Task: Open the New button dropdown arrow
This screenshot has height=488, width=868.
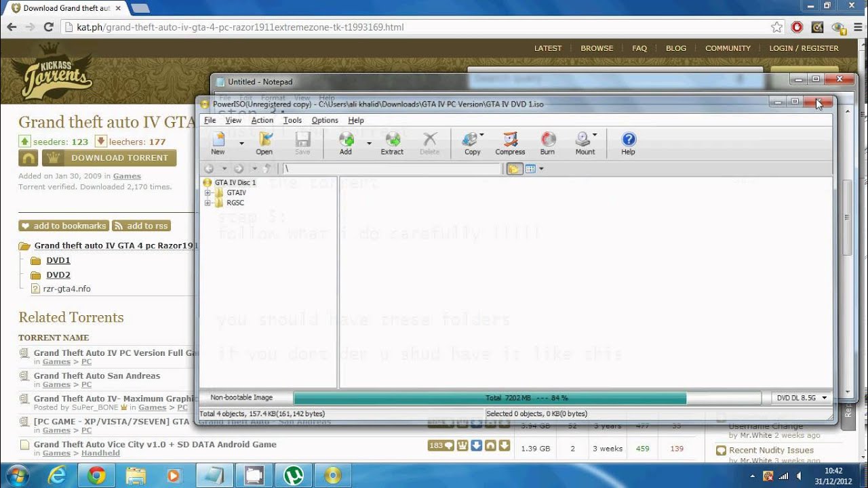Action: [241, 143]
